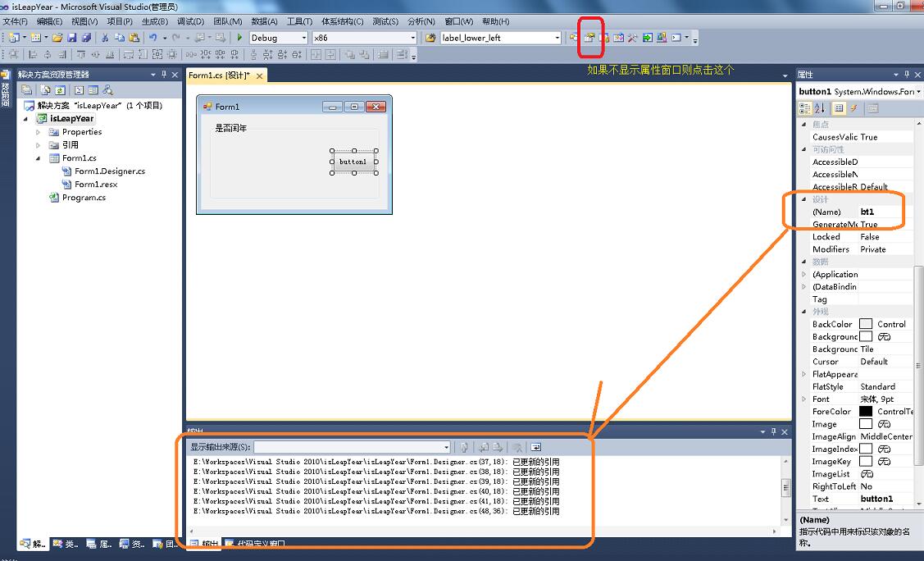Click the Properties list icon in Properties panel
Image resolution: width=924 pixels, height=561 pixels.
(839, 107)
